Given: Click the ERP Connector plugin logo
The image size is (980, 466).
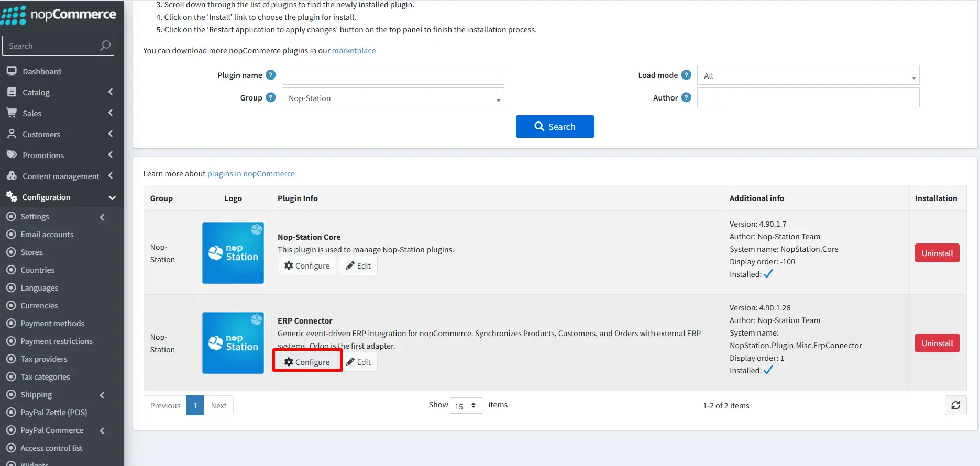Looking at the screenshot, I should click(x=233, y=343).
